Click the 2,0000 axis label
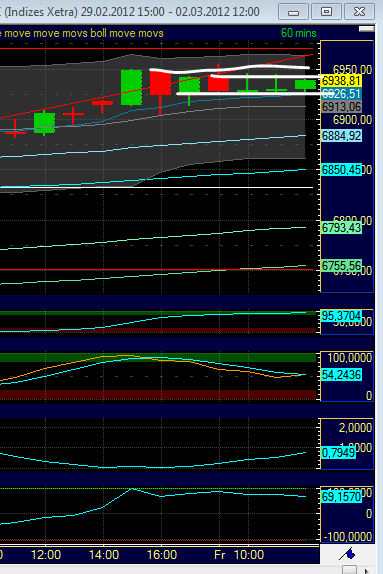 pyautogui.click(x=355, y=428)
